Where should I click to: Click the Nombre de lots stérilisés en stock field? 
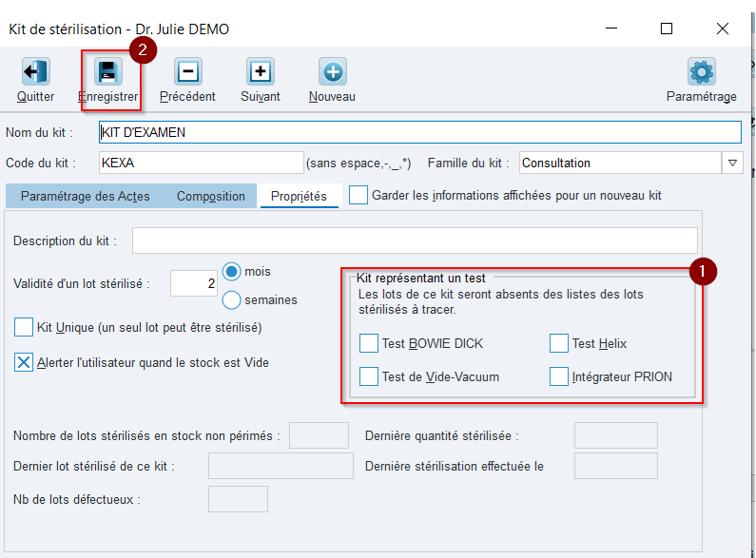click(319, 435)
